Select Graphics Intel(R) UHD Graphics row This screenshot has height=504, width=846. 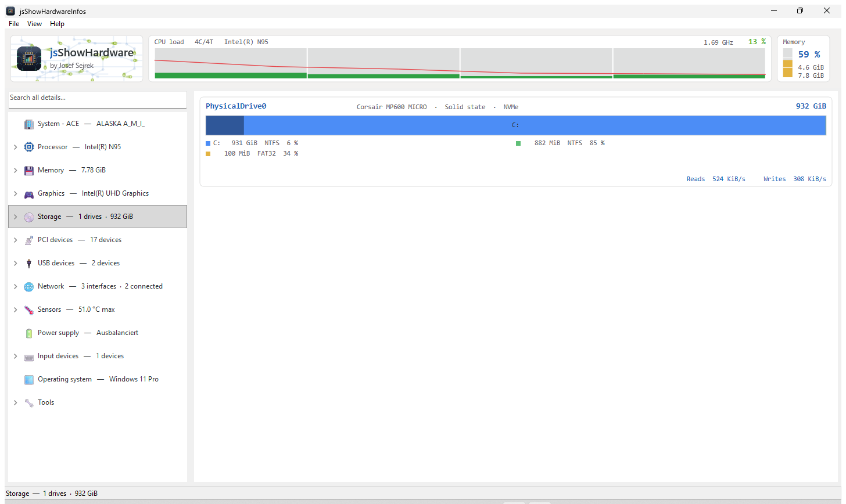pos(98,193)
